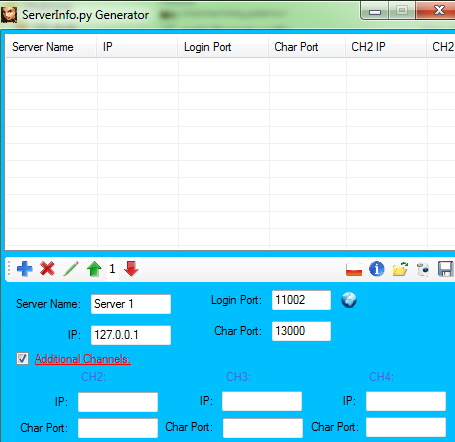Image resolution: width=455 pixels, height=442 pixels.
Task: Open a file with the yellow folder icon
Action: (x=400, y=269)
